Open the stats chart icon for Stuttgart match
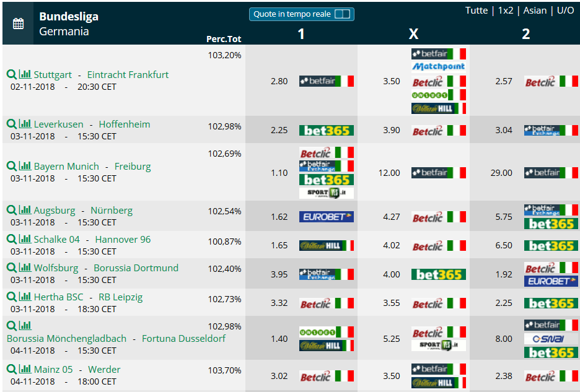The image size is (580, 392). click(25, 74)
